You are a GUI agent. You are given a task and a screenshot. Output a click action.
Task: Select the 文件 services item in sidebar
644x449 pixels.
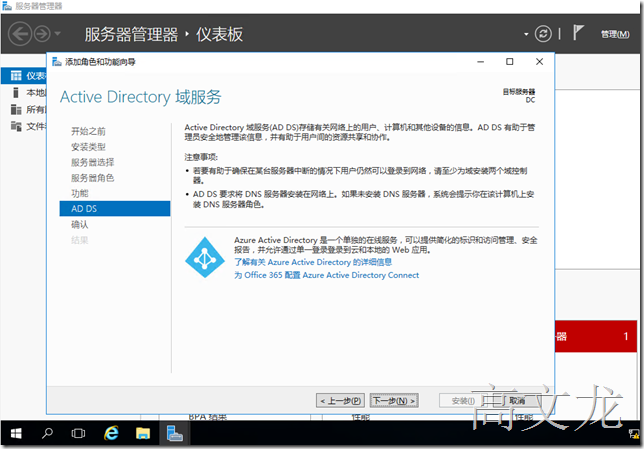[24, 126]
